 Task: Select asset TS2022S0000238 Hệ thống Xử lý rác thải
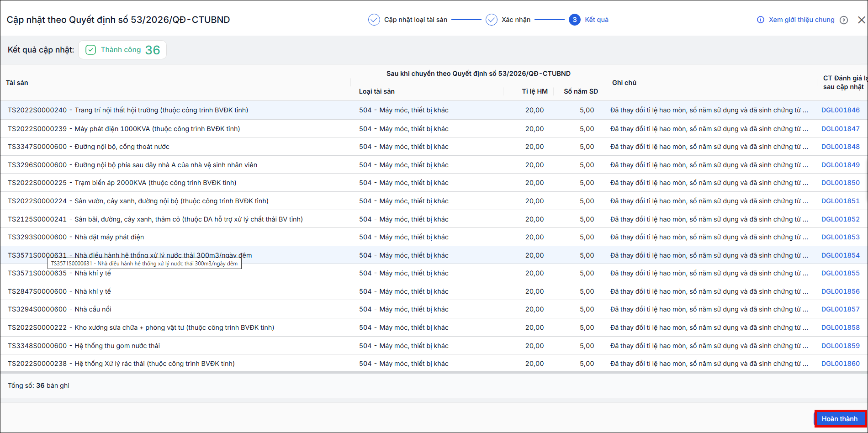coord(121,364)
